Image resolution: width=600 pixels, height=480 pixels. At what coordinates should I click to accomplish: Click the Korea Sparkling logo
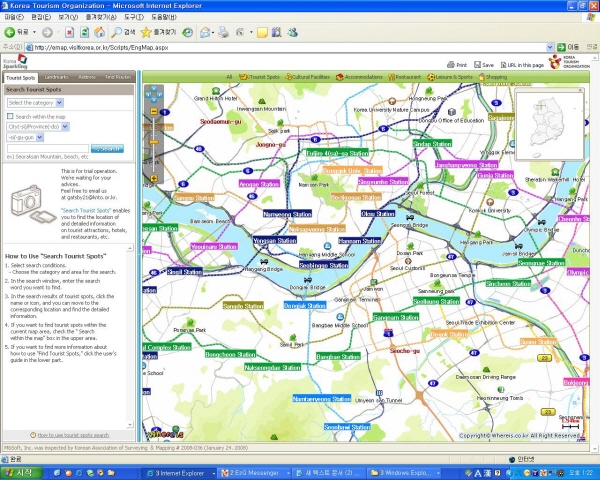[x=14, y=62]
